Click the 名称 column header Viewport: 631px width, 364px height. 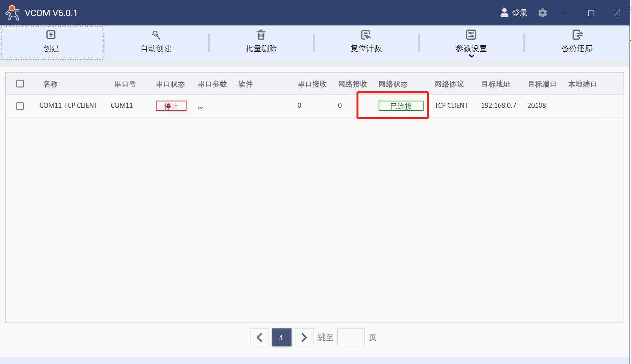click(x=51, y=84)
